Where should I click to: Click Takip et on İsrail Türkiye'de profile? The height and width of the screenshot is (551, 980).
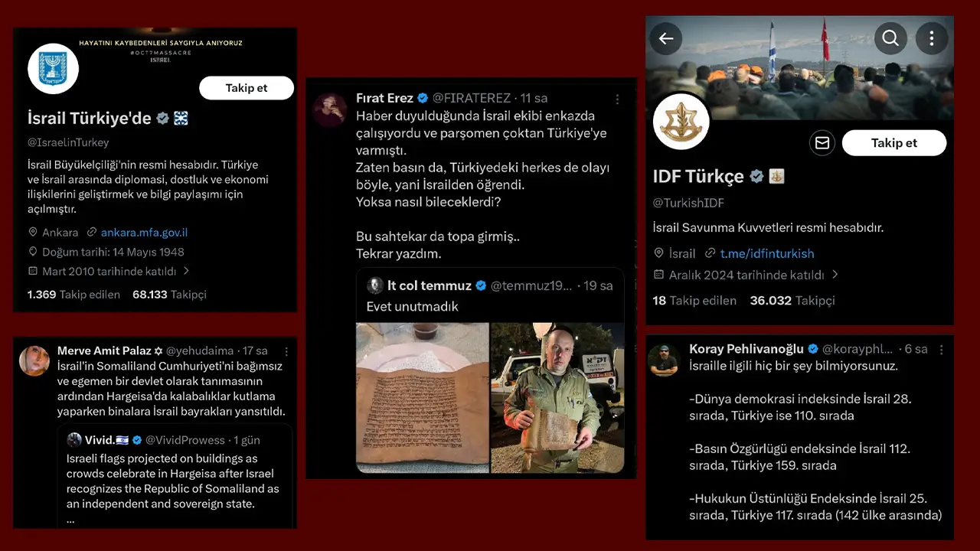click(246, 87)
